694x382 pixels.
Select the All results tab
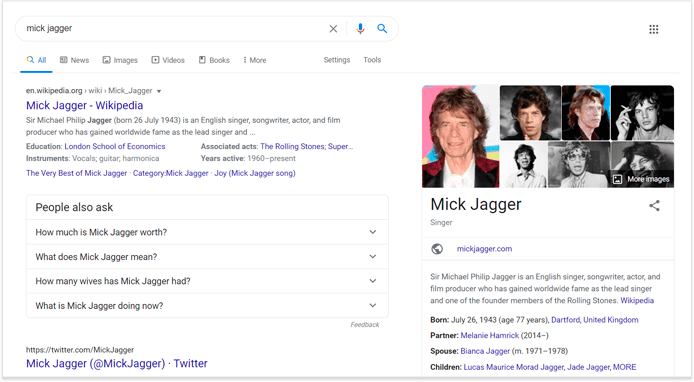click(x=37, y=60)
